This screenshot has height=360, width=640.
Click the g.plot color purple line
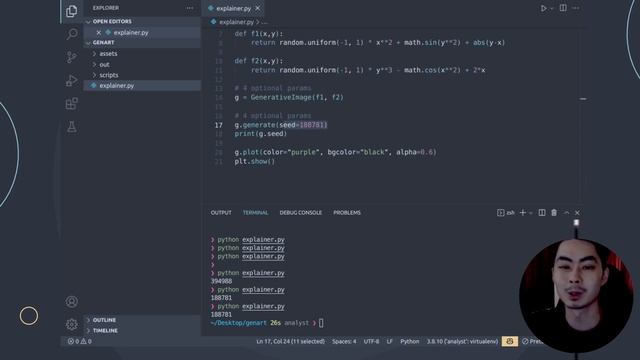coord(335,152)
